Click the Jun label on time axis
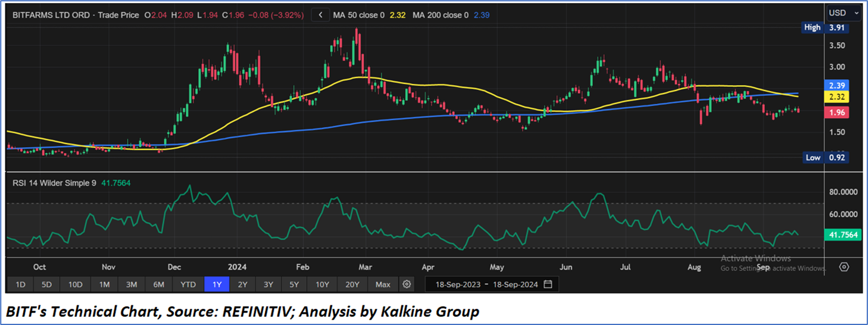 pos(567,267)
